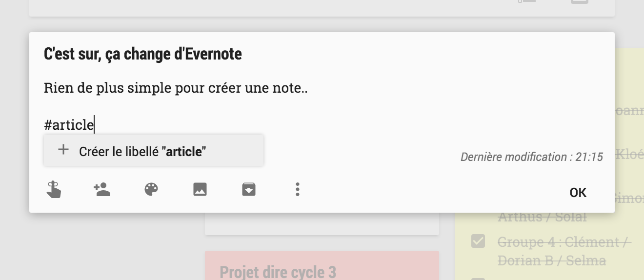Place cursor in the #article text
The image size is (644, 280).
(69, 125)
